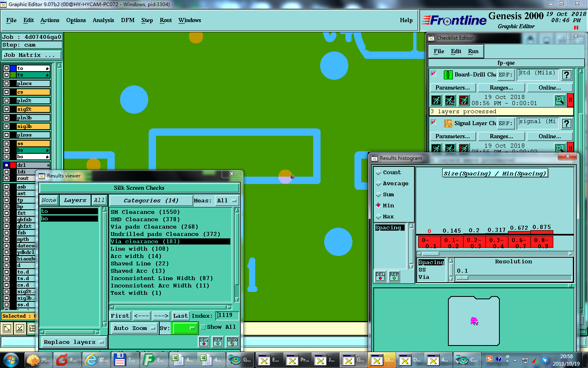Click First button in Results viewer

pos(120,316)
